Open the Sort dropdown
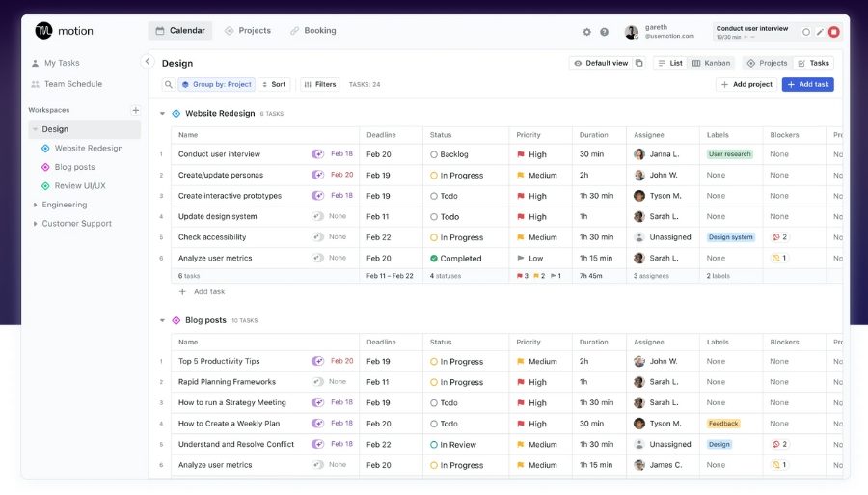This screenshot has height=495, width=868. (274, 84)
